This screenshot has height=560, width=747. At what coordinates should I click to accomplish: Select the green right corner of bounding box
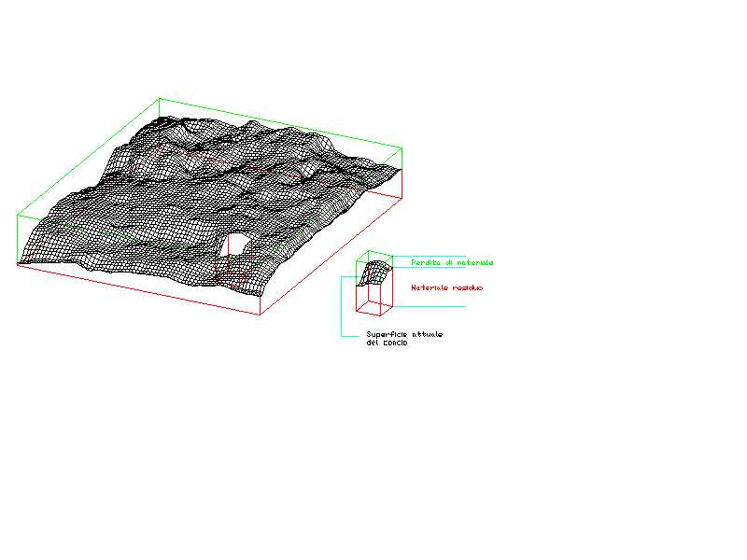(402, 147)
